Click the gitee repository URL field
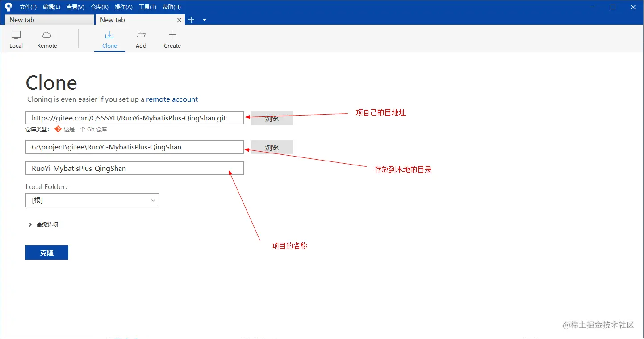Viewport: 644px width, 339px height. (135, 118)
